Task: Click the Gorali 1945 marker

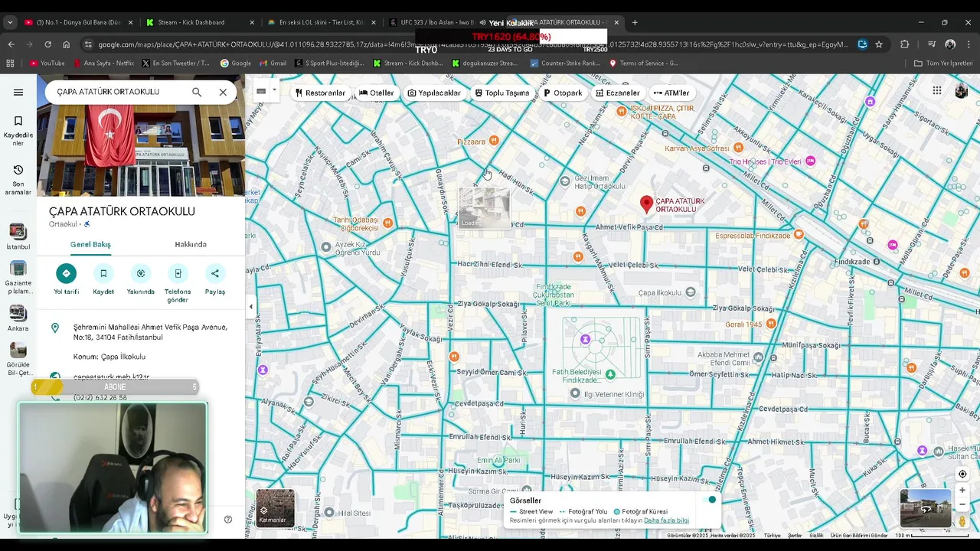Action: click(771, 324)
